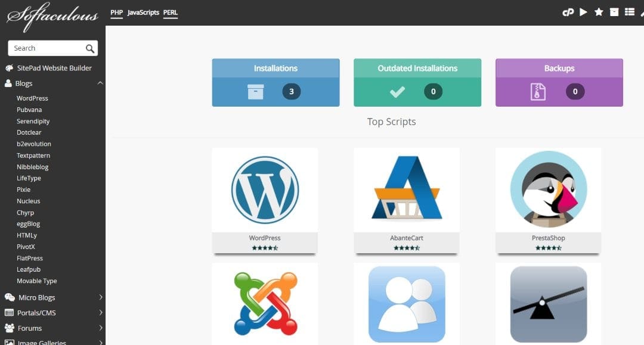This screenshot has height=345, width=644.
Task: Click the task list icon in top bar
Action: 630,12
